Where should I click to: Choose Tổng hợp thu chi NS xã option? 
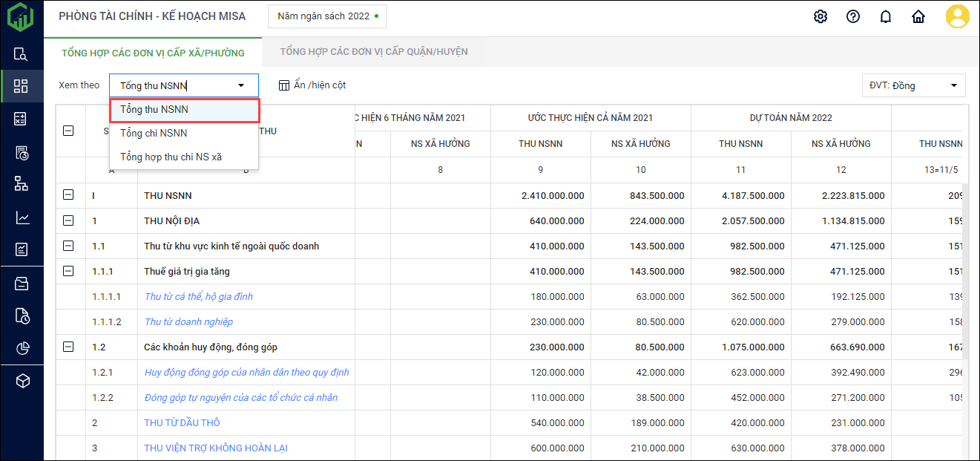(171, 157)
